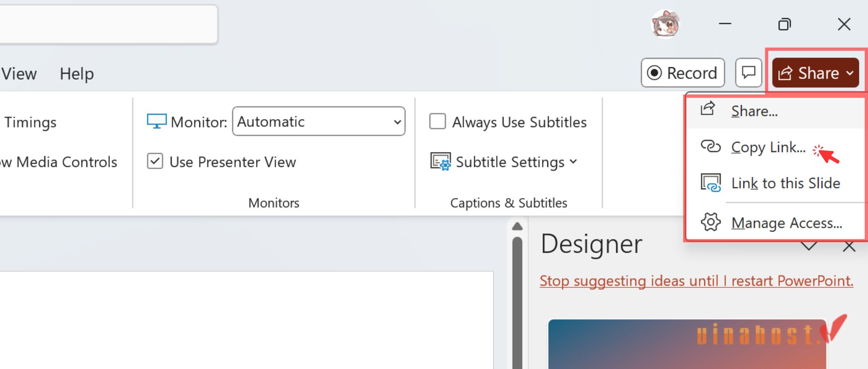Open Manage Access... option
The width and height of the screenshot is (868, 369).
pos(776,223)
